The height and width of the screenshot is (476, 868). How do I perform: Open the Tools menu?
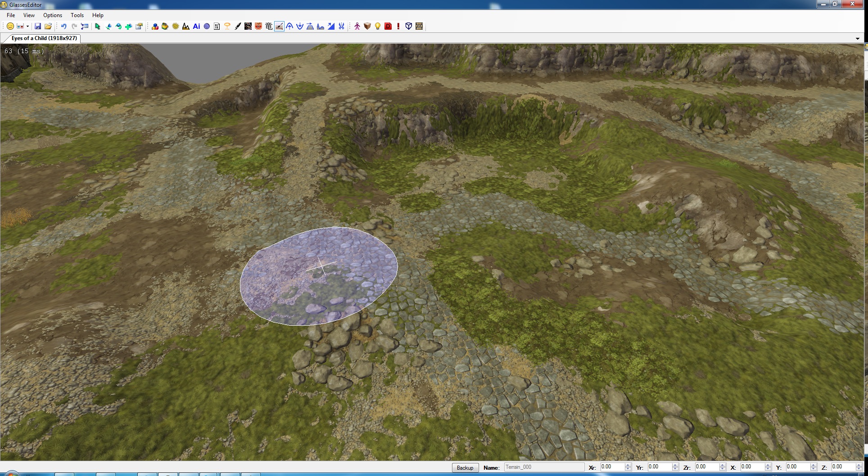77,15
